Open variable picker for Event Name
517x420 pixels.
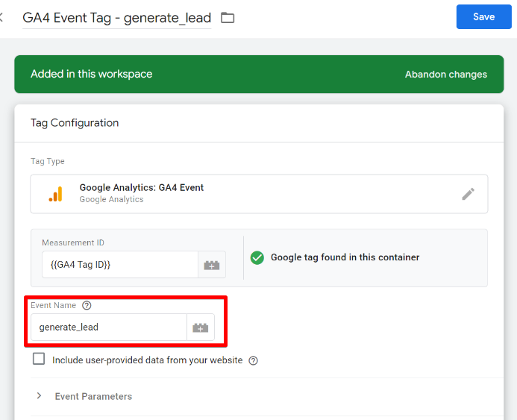[x=200, y=327]
